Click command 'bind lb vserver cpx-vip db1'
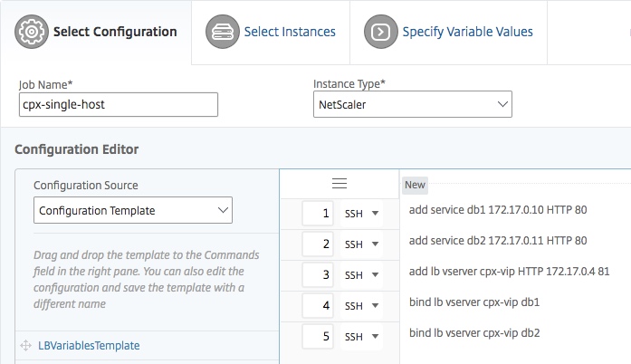This screenshot has height=364, width=631. 474,302
